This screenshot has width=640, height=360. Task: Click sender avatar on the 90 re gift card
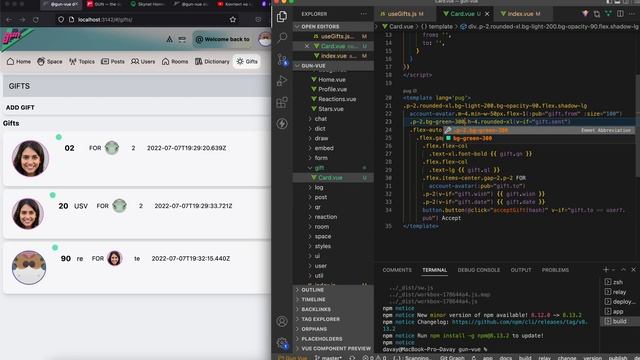click(29, 267)
